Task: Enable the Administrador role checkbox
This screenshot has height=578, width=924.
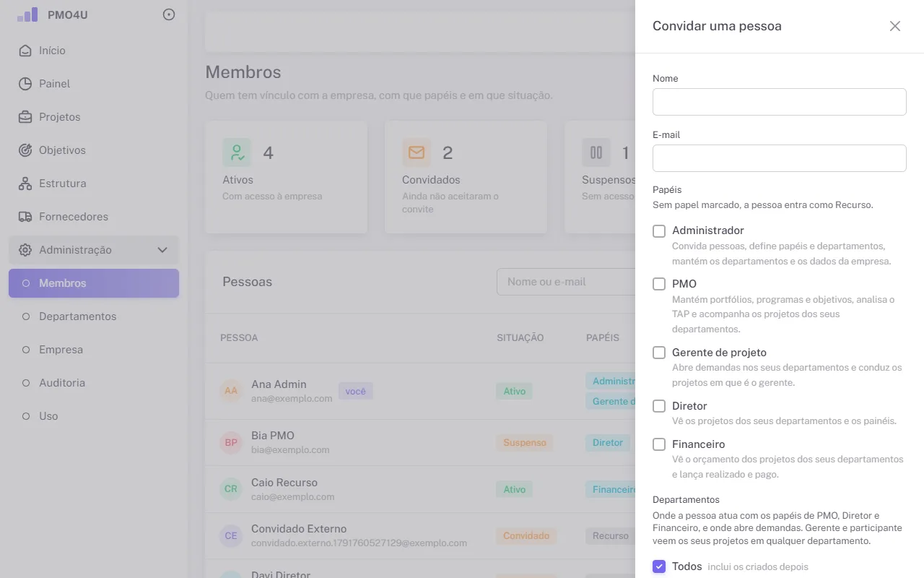Action: point(659,231)
